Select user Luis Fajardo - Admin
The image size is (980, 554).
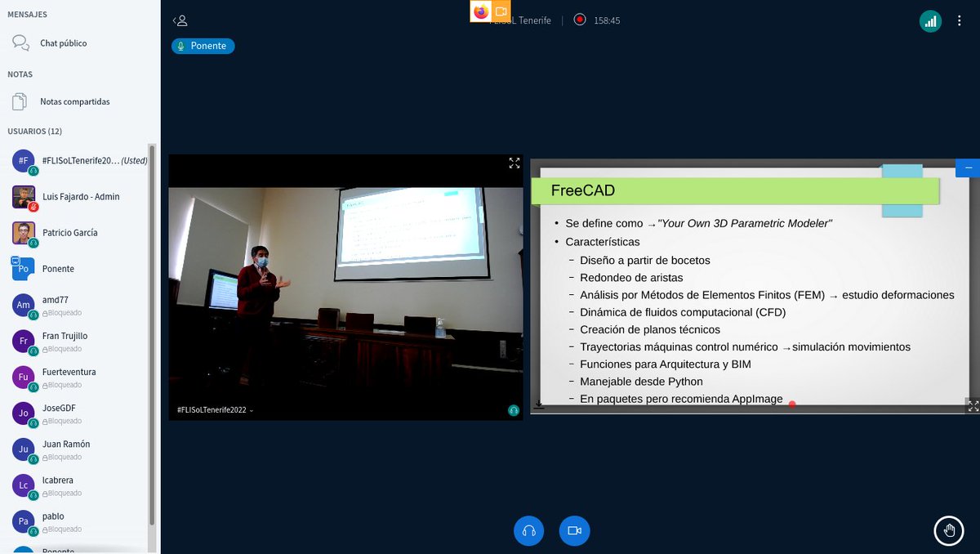point(78,197)
